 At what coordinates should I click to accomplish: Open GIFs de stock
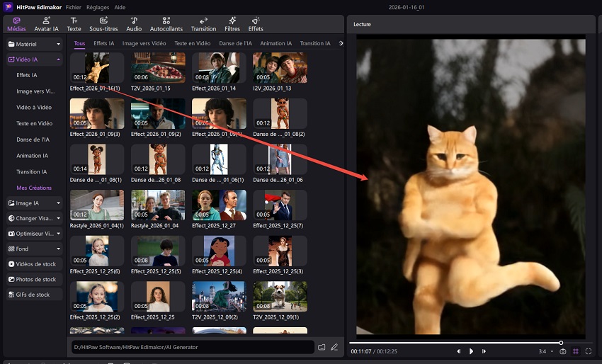pyautogui.click(x=34, y=295)
